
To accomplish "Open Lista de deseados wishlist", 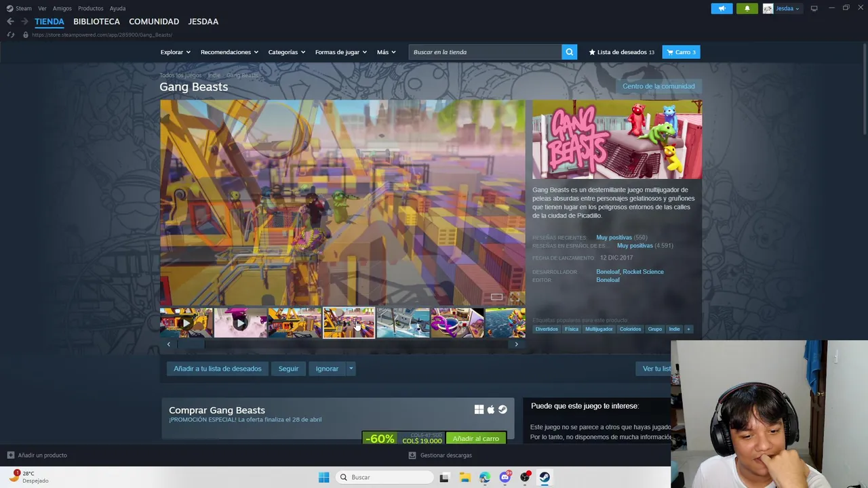I will pyautogui.click(x=621, y=52).
